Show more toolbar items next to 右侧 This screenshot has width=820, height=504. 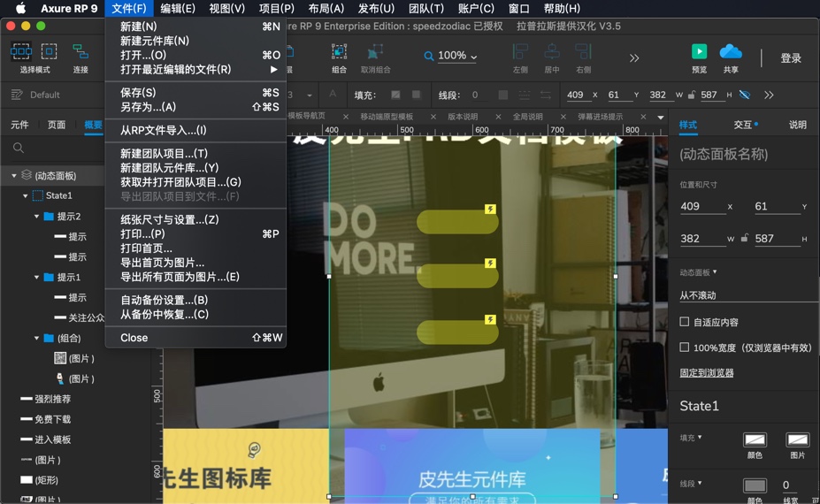pos(634,58)
